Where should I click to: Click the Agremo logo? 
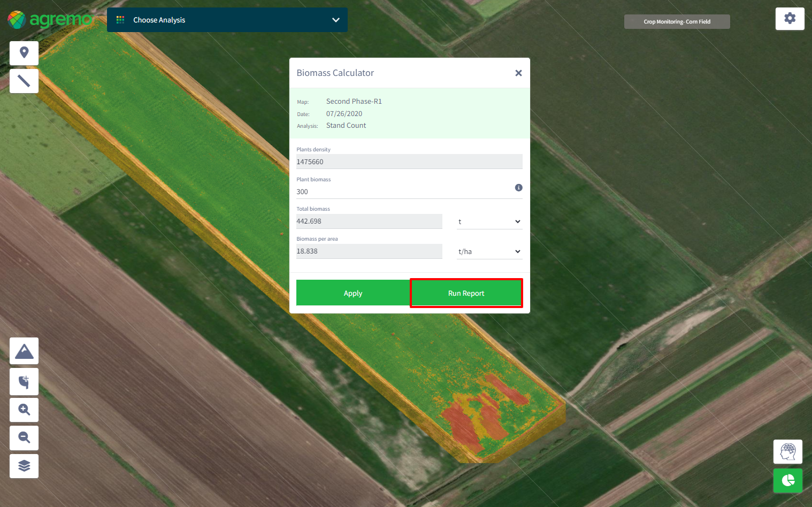click(x=50, y=20)
